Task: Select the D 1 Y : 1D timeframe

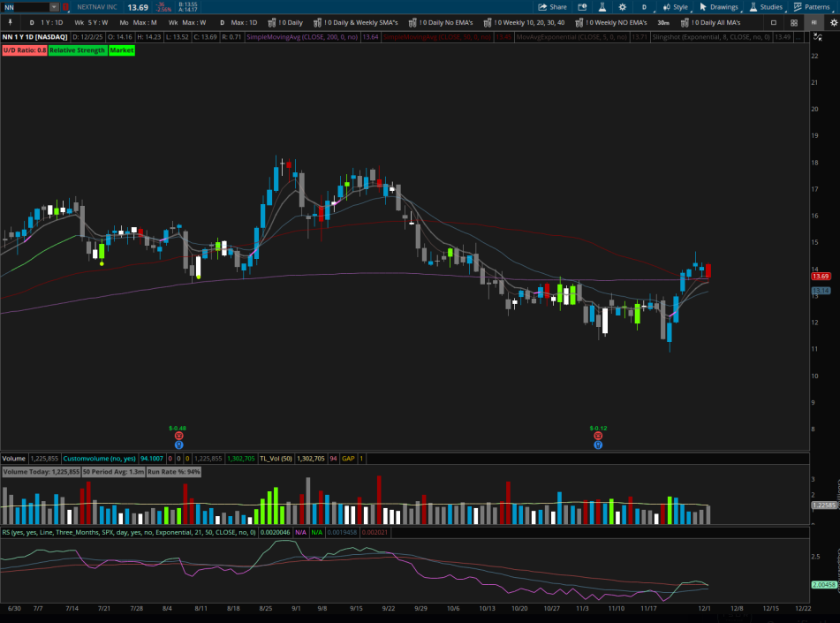Action: click(x=46, y=22)
